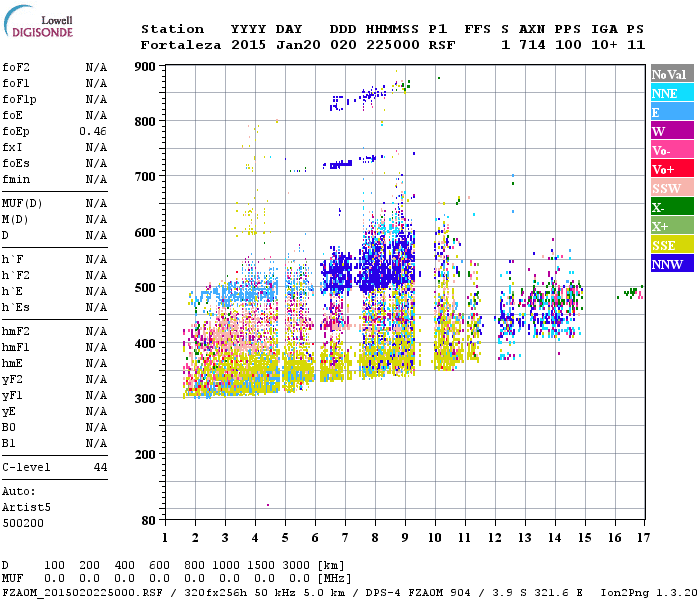This screenshot has height=600, width=700.
Task: Click the foF2 parameter label
Action: 16,67
